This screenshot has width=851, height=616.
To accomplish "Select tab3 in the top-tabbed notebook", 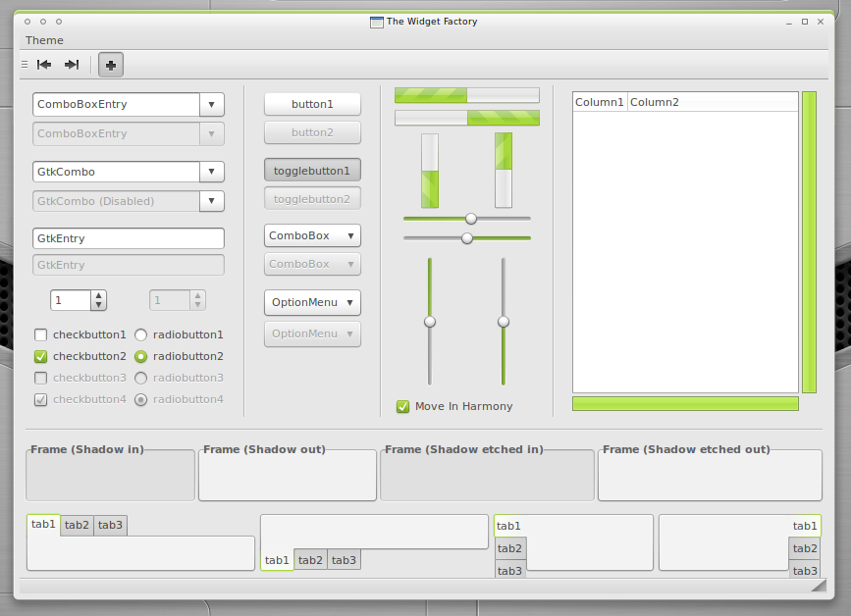I will [110, 526].
